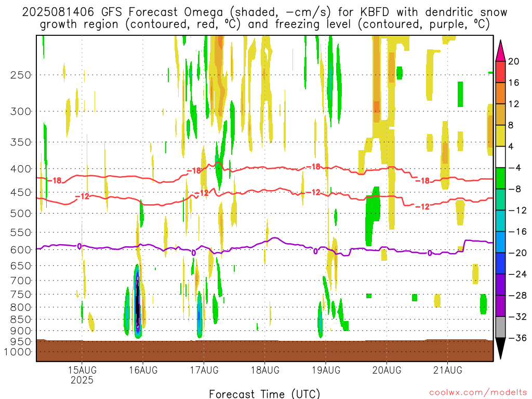Image resolution: width=532 pixels, height=399 pixels.
Task: Click the 300 pressure level label
Action: point(21,111)
